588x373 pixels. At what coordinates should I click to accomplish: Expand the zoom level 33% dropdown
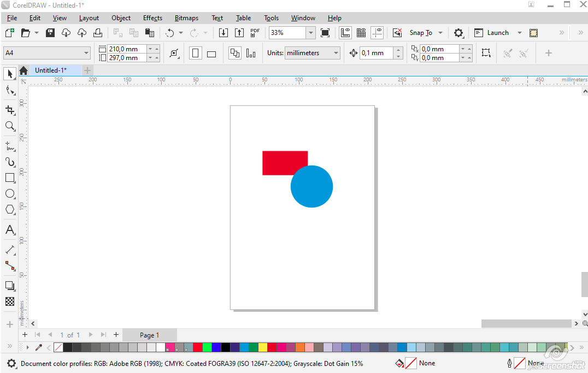pyautogui.click(x=311, y=33)
